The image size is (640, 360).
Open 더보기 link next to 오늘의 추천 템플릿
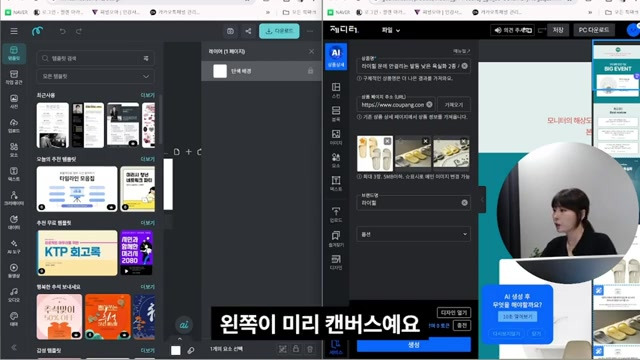tap(147, 159)
